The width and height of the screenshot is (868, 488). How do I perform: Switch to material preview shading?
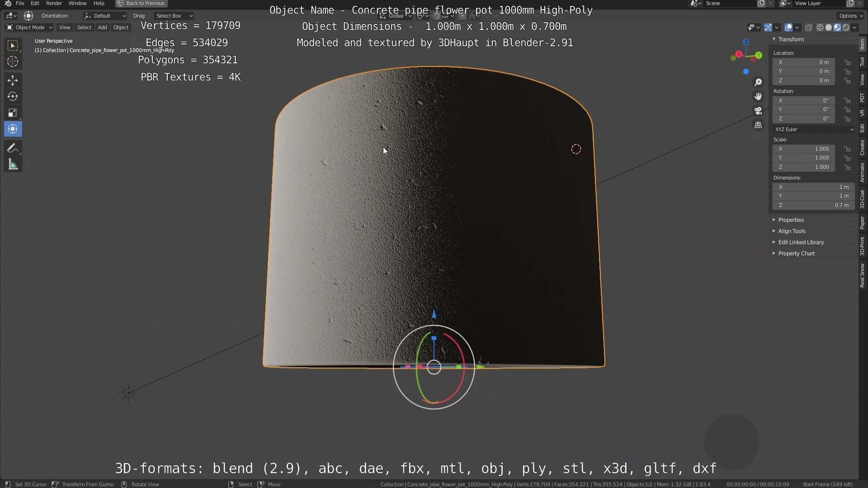(x=837, y=28)
